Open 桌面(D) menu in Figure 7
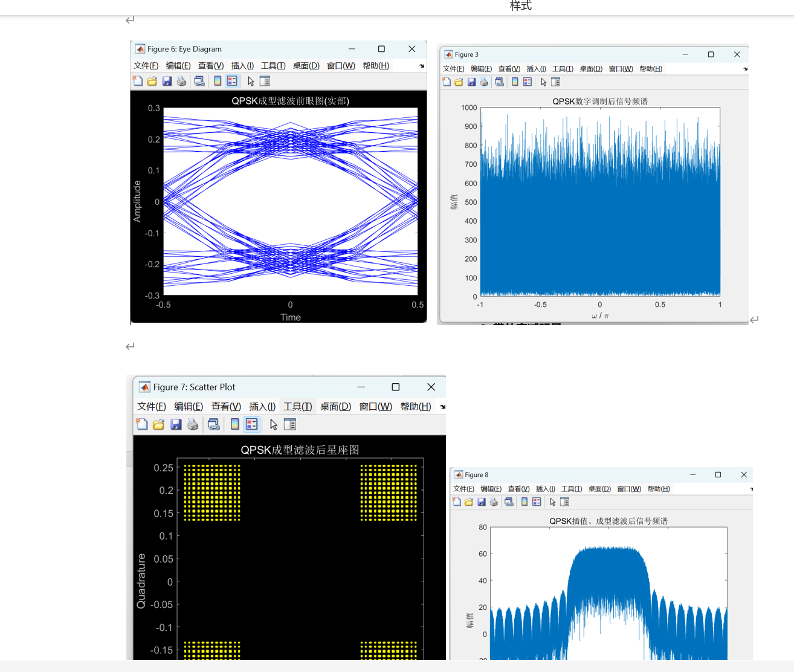 [x=335, y=407]
